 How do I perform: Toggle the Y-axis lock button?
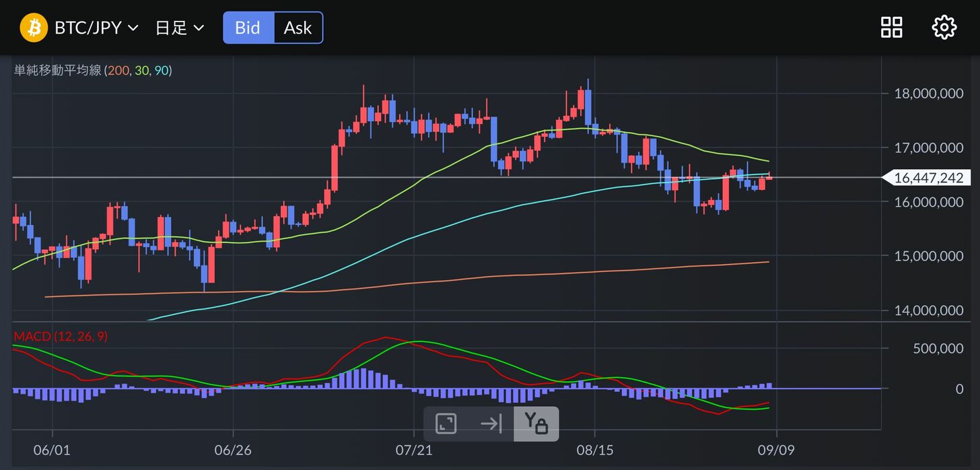(536, 424)
